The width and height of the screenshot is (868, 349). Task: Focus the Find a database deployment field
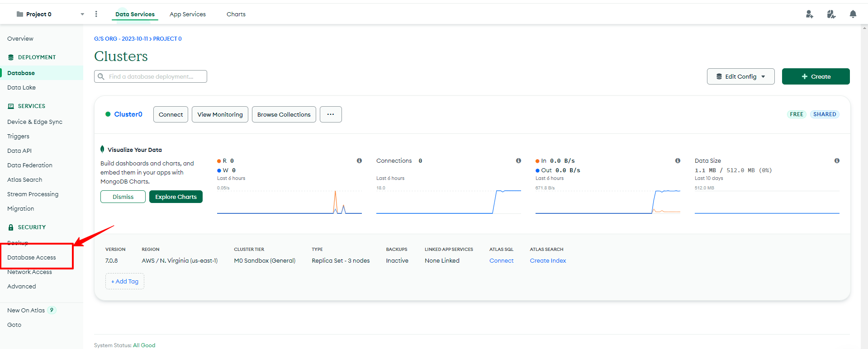(x=151, y=76)
